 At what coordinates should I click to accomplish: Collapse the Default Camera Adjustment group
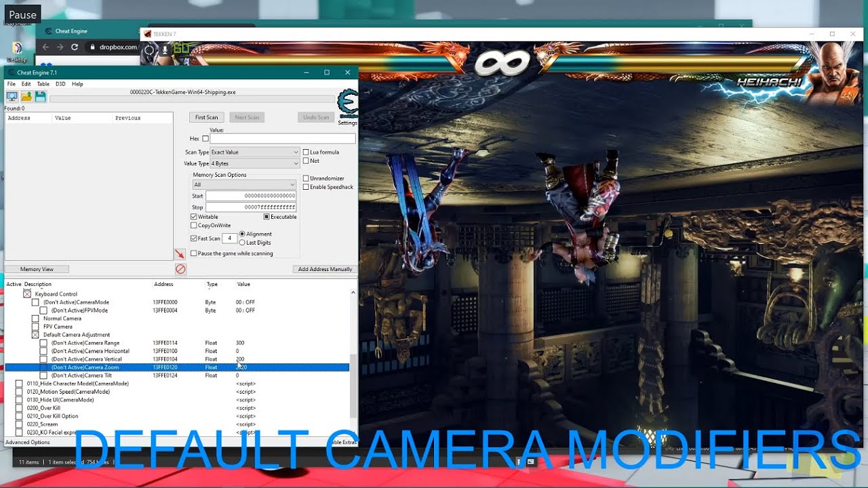click(x=35, y=335)
